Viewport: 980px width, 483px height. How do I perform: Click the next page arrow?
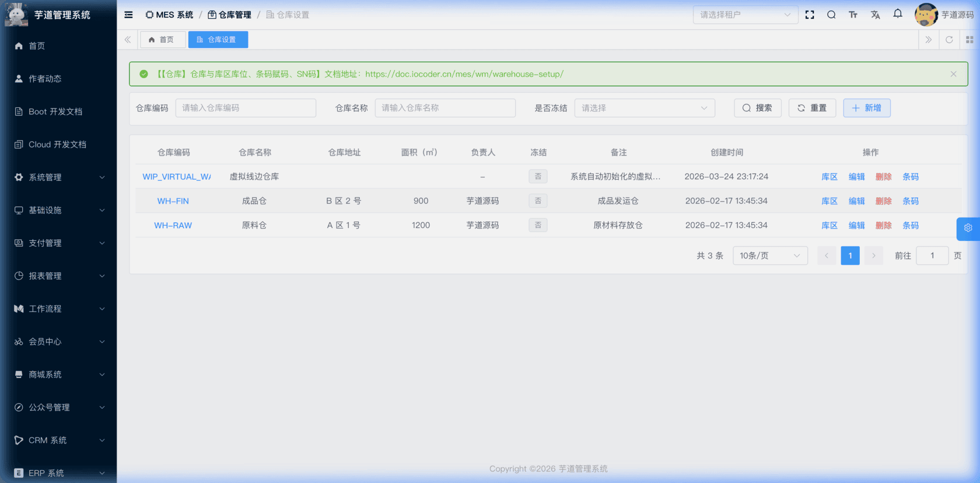pos(873,256)
